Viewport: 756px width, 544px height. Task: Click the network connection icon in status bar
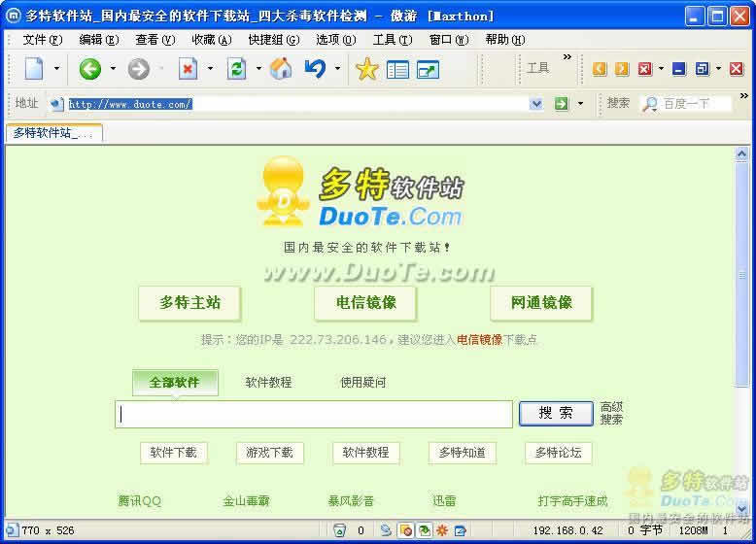click(385, 530)
